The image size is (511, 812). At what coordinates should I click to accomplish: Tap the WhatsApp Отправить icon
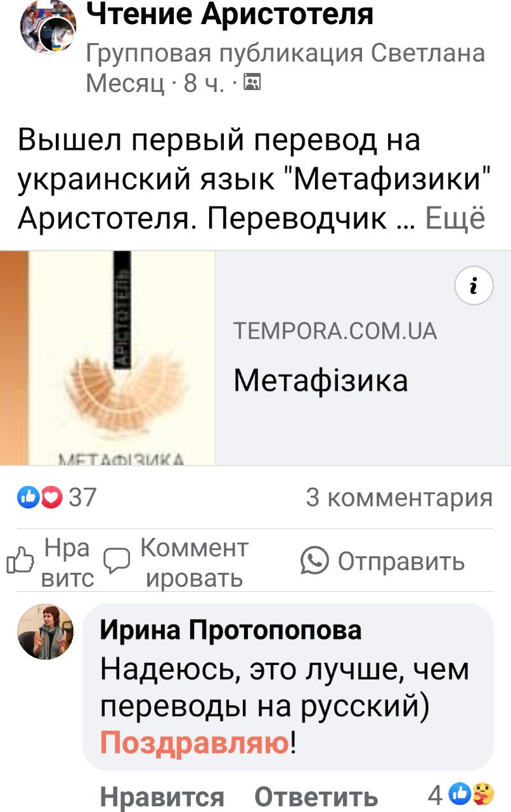[x=314, y=561]
